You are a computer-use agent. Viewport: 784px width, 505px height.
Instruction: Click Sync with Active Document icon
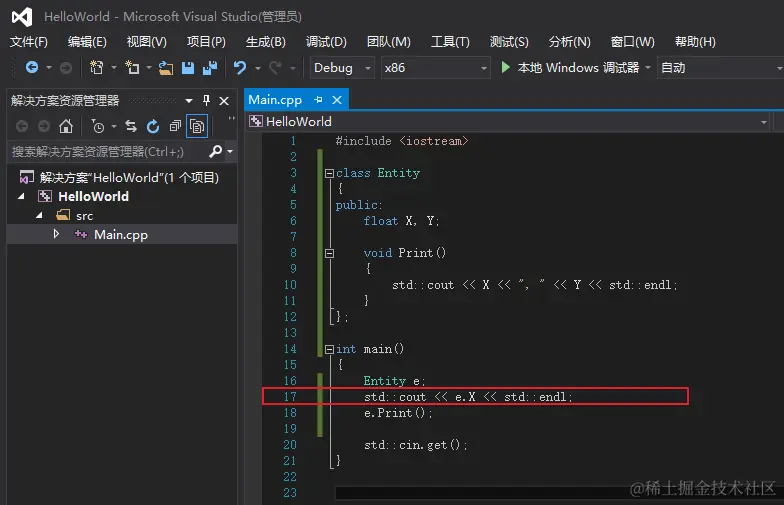[131, 126]
